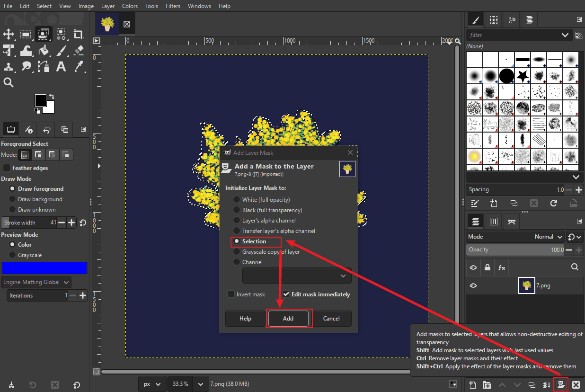The height and width of the screenshot is (392, 585).
Task: Select the Bucket Fill tool
Action: coord(44,50)
